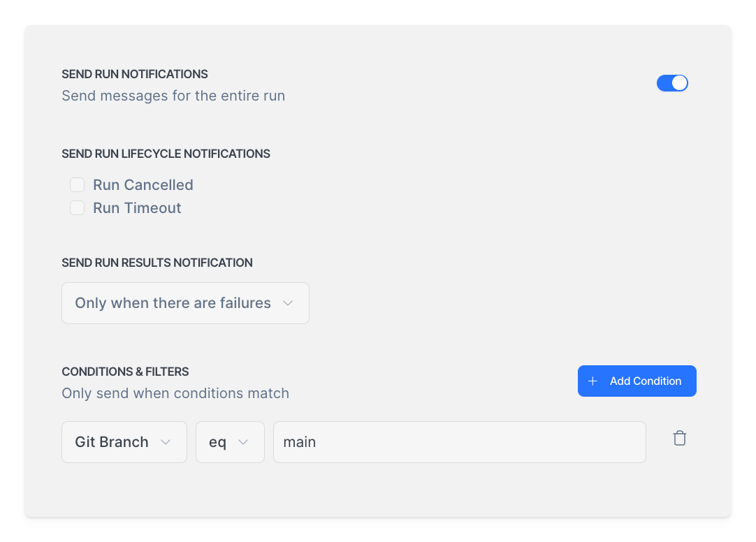
Task: Click the 'Send messages for the entire run' description
Action: click(173, 96)
